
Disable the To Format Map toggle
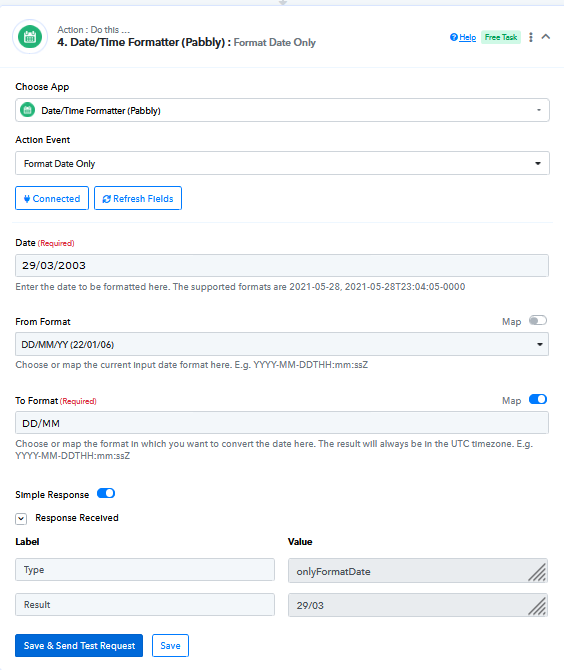click(538, 399)
